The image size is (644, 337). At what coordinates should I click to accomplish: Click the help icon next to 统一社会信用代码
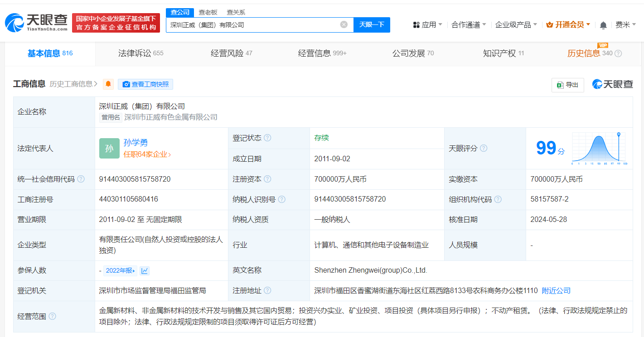[81, 178]
